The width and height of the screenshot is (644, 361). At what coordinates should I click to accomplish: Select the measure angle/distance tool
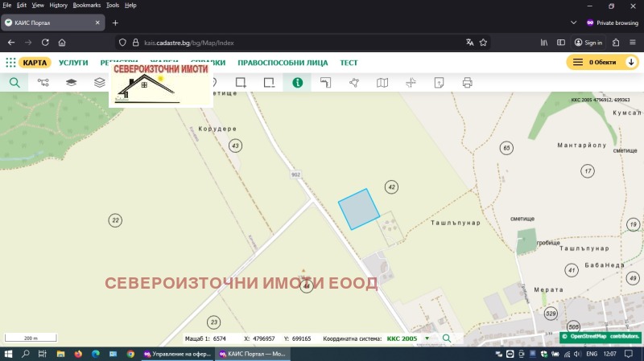click(x=325, y=83)
